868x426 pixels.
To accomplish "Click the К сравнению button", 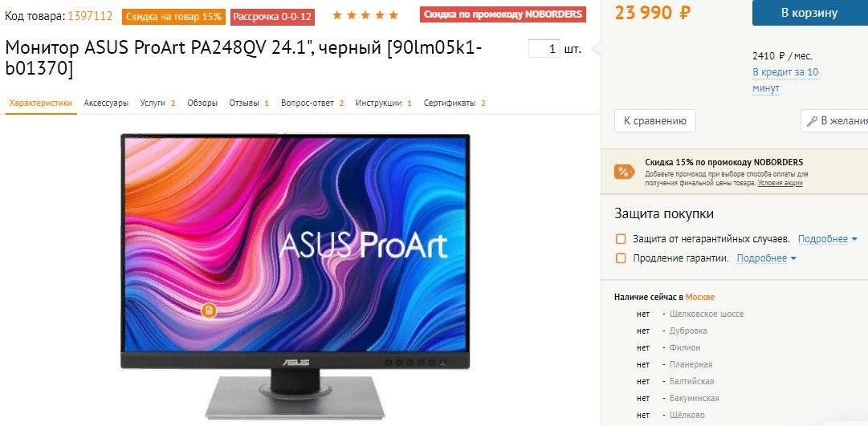I will (x=655, y=120).
